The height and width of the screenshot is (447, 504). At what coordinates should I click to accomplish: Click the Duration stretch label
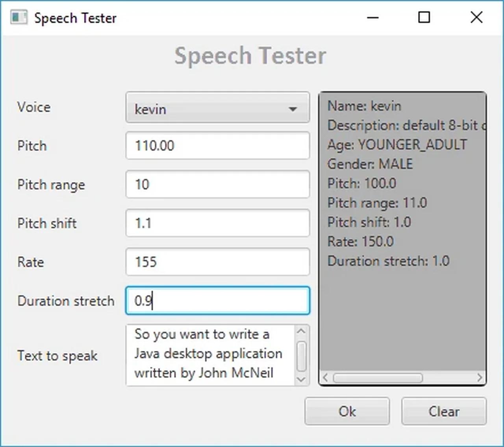(65, 301)
